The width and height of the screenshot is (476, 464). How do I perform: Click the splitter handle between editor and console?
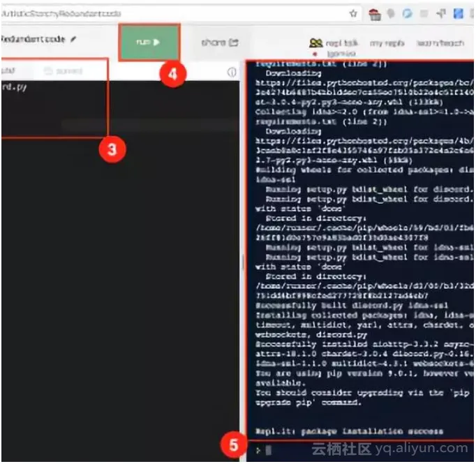[x=243, y=262]
